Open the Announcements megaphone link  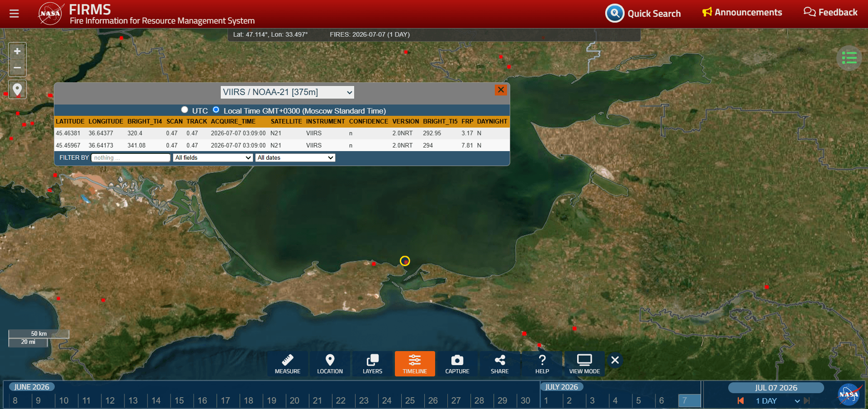[x=742, y=12]
